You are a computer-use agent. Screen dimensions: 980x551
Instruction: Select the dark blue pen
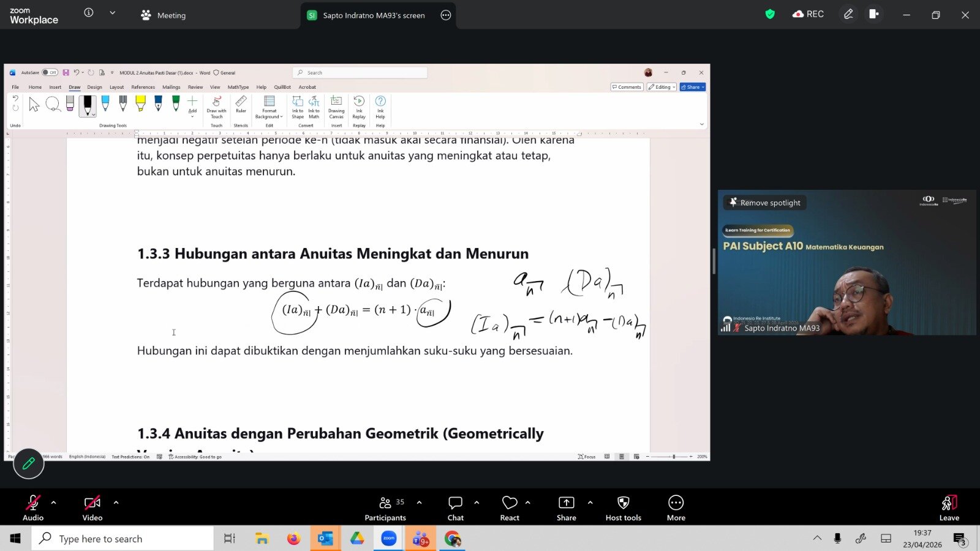point(158,104)
